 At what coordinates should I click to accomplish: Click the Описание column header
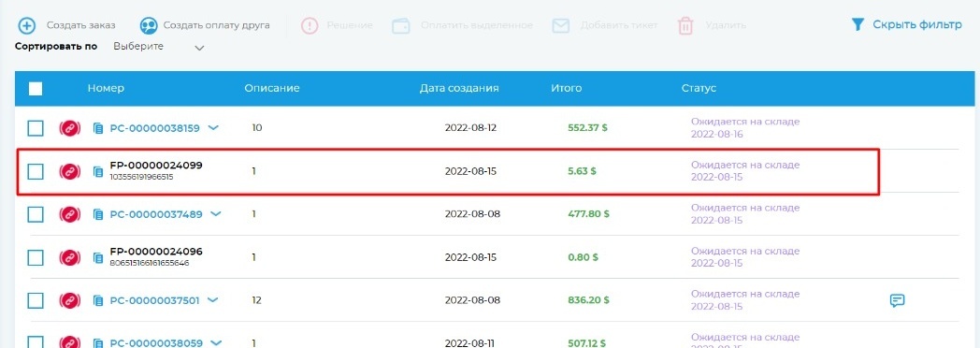point(272,88)
